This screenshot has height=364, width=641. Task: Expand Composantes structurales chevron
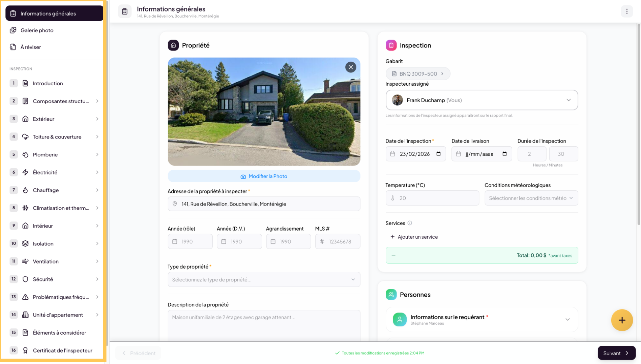coord(97,101)
